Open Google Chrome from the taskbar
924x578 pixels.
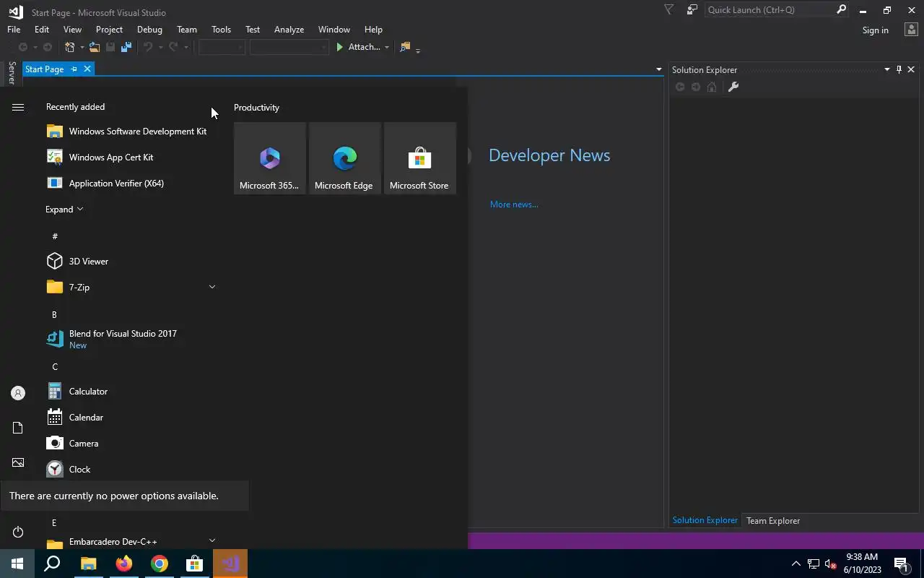point(160,564)
